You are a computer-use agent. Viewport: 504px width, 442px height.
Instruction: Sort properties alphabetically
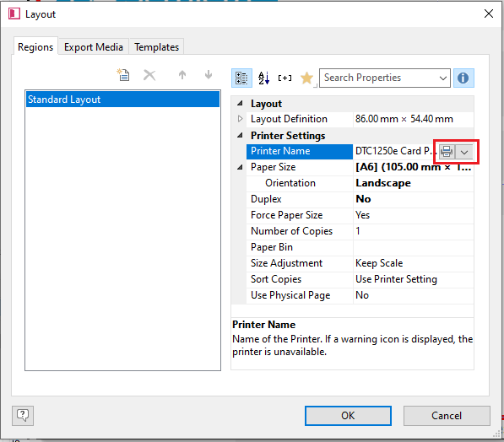pyautogui.click(x=264, y=78)
